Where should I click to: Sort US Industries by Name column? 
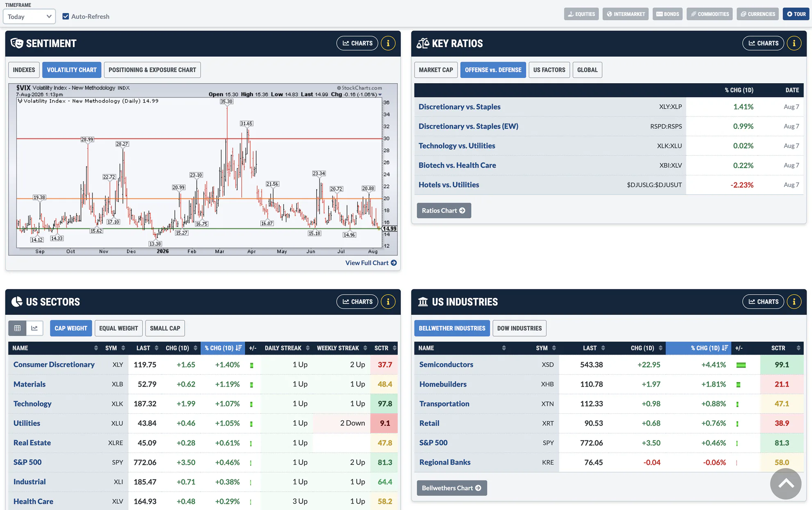click(x=462, y=348)
